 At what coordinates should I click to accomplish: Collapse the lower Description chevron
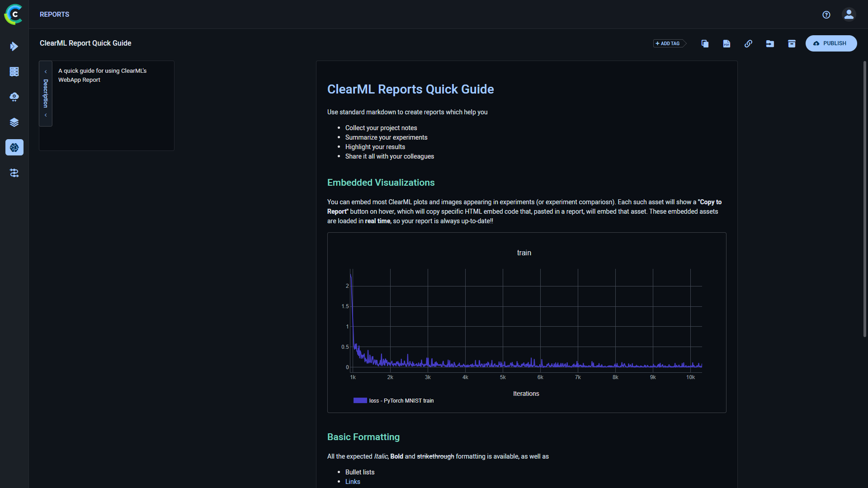click(x=45, y=115)
